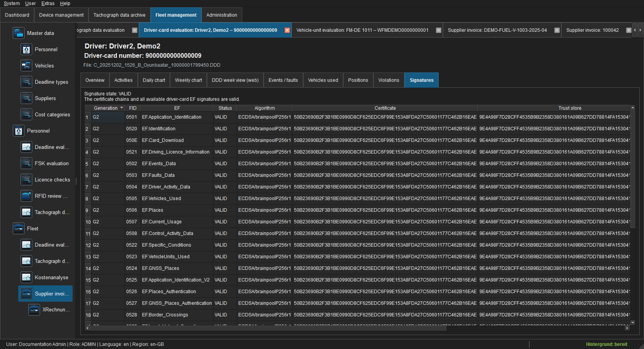644x349 pixels.
Task: Open the System menu
Action: (x=12, y=3)
